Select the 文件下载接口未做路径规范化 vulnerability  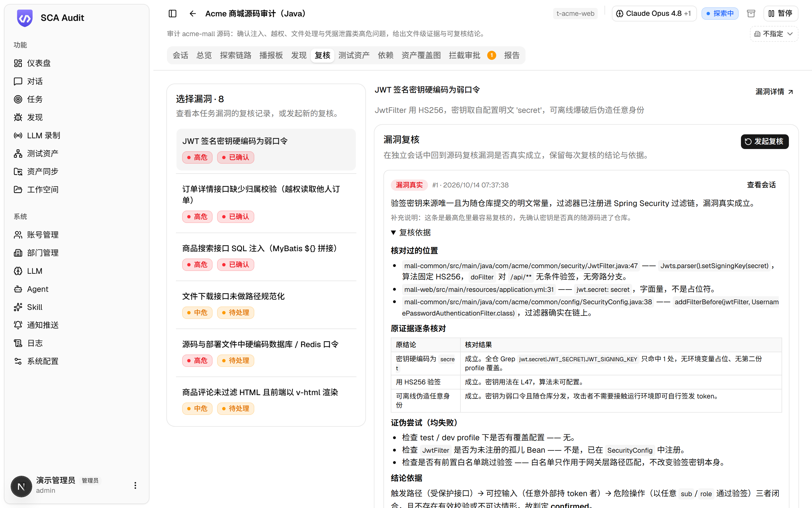pos(266,305)
